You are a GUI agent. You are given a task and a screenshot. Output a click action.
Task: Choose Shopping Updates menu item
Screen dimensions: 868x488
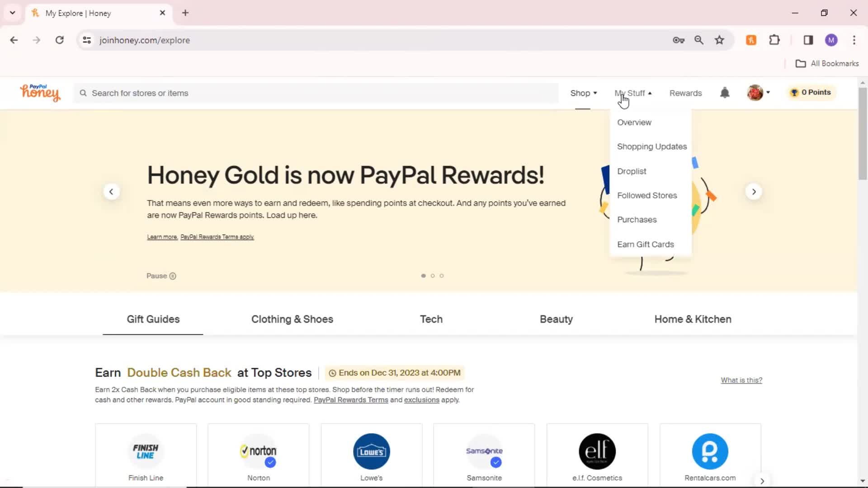point(651,147)
